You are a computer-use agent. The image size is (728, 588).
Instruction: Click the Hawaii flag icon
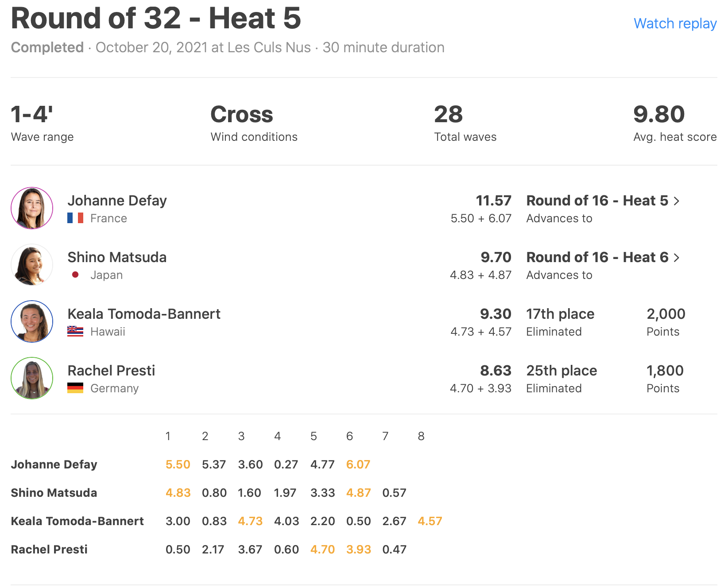[x=75, y=332]
